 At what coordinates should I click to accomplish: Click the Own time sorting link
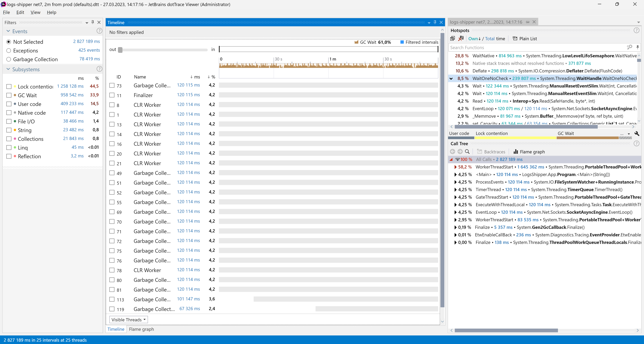(x=473, y=38)
